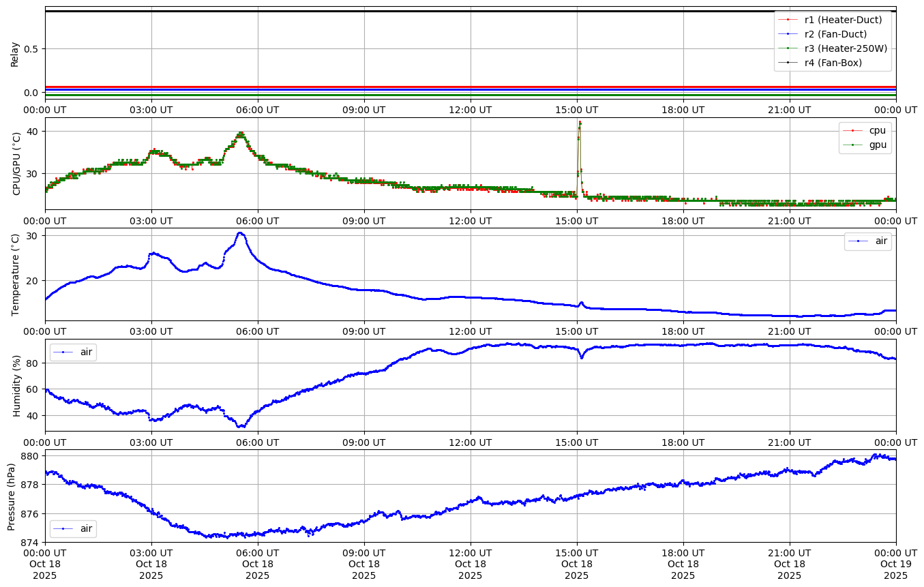The height and width of the screenshot is (587, 924).
Task: Select the r2 (Fan-Duct) legend entry
Action: click(x=835, y=34)
